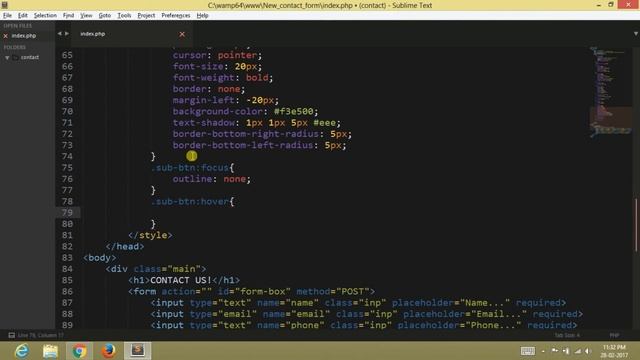Click the CONTACT US! heading text
Viewport: 640px width, 360px height.
click(x=181, y=280)
